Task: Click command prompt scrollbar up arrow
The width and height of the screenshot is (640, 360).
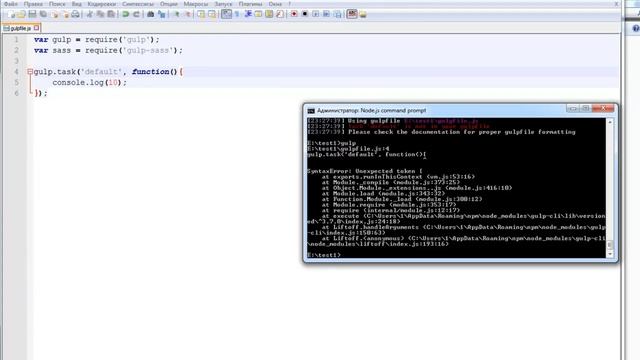Action: pyautogui.click(x=610, y=122)
